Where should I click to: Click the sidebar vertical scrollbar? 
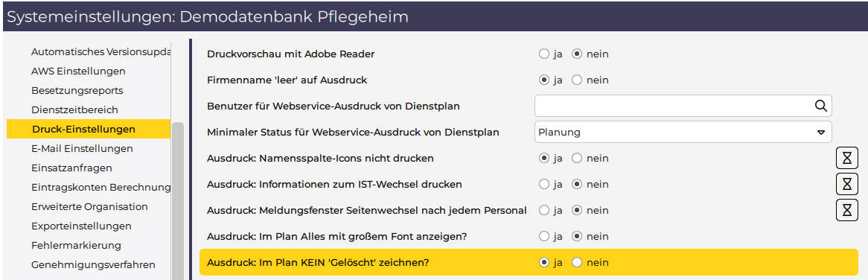pyautogui.click(x=178, y=200)
